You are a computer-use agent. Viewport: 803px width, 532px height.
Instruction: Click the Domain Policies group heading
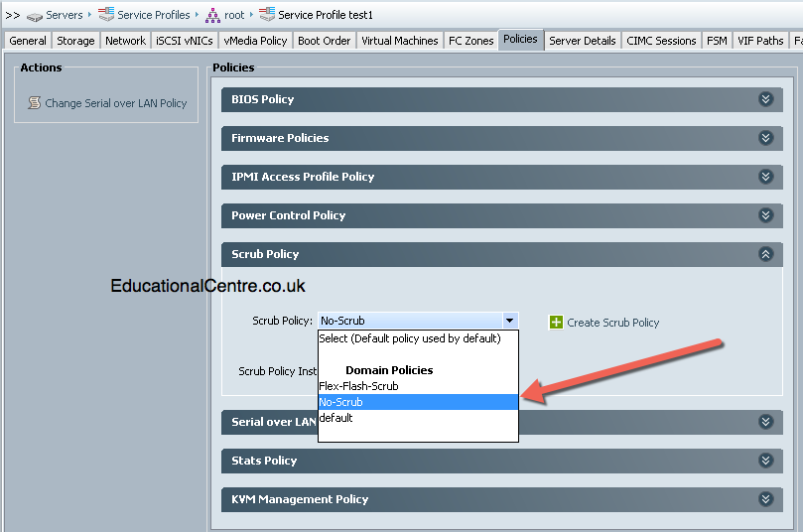click(x=389, y=370)
